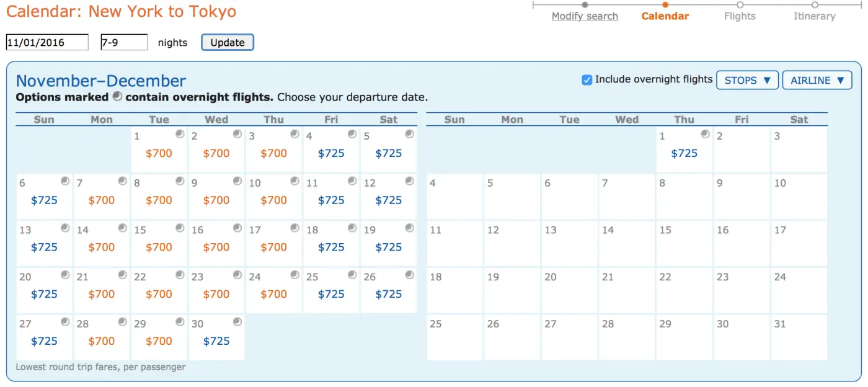Disable the Include overnight flights checkbox
The image size is (868, 387).
[x=586, y=79]
